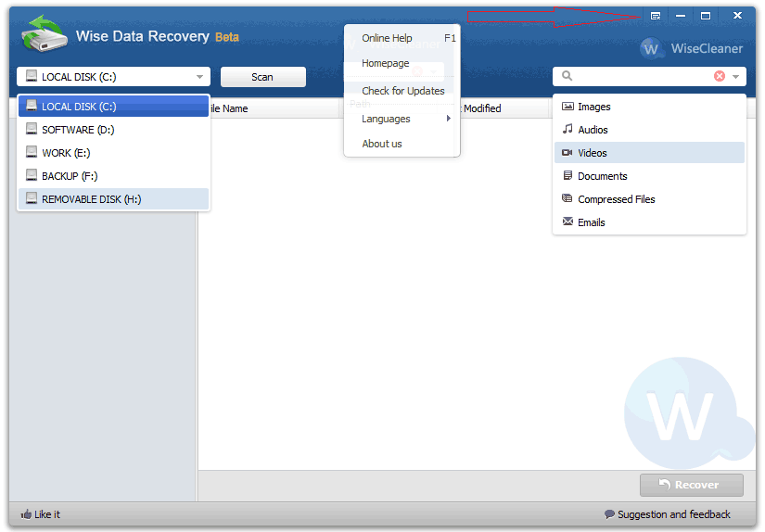Close the Wise Data Recovery window
765x532 pixels.
[737, 16]
